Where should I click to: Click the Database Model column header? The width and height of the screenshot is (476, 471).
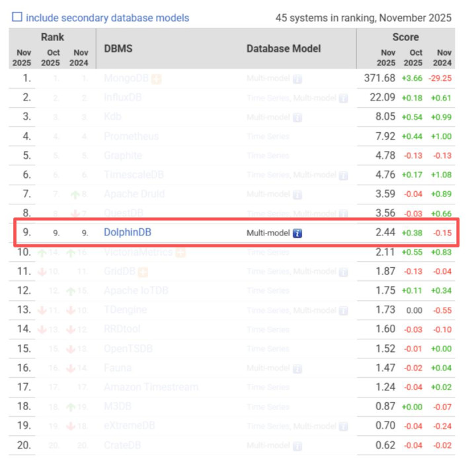(284, 48)
